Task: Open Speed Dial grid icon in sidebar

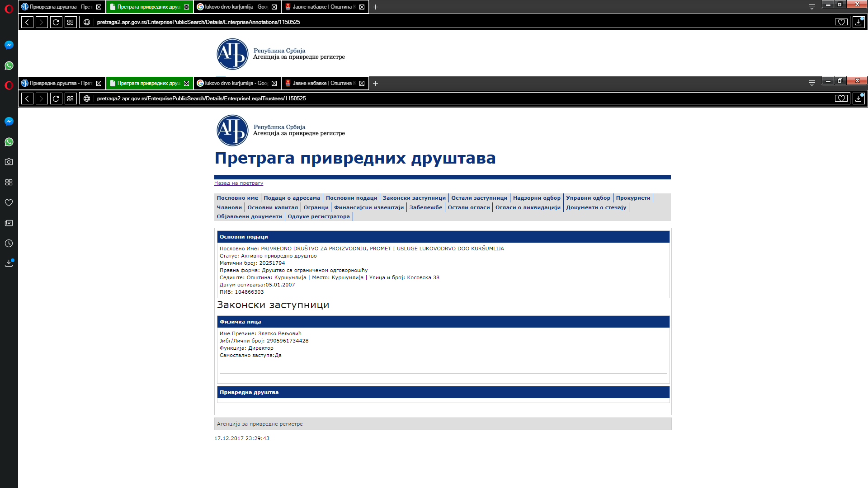Action: click(x=9, y=182)
